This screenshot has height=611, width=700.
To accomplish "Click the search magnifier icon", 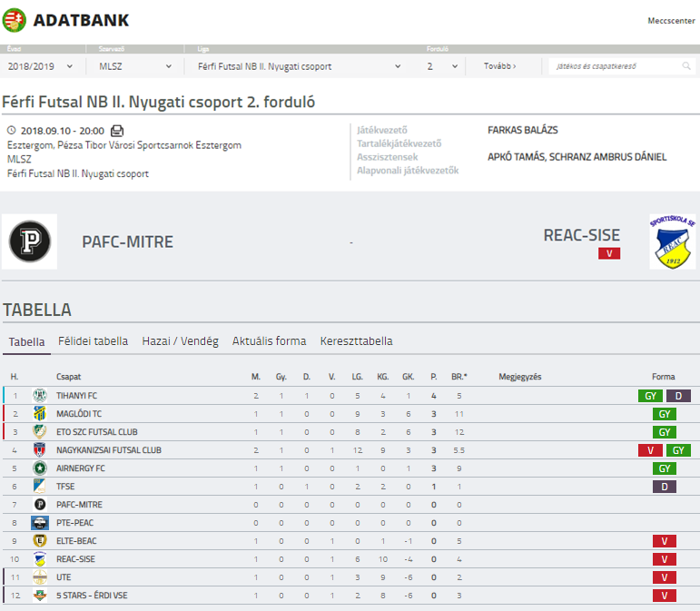I will [686, 66].
